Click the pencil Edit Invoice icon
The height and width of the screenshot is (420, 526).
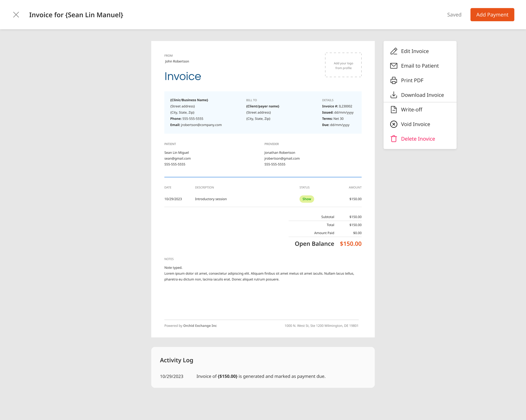click(x=393, y=51)
